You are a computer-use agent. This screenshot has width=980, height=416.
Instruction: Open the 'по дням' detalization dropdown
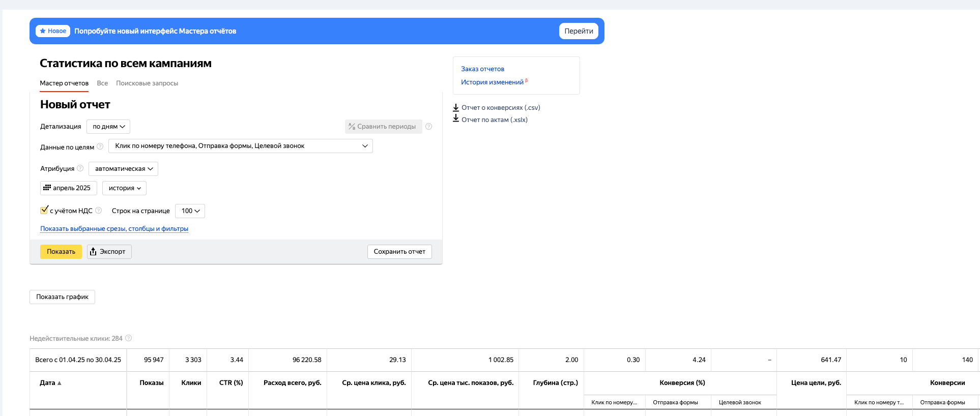click(108, 127)
